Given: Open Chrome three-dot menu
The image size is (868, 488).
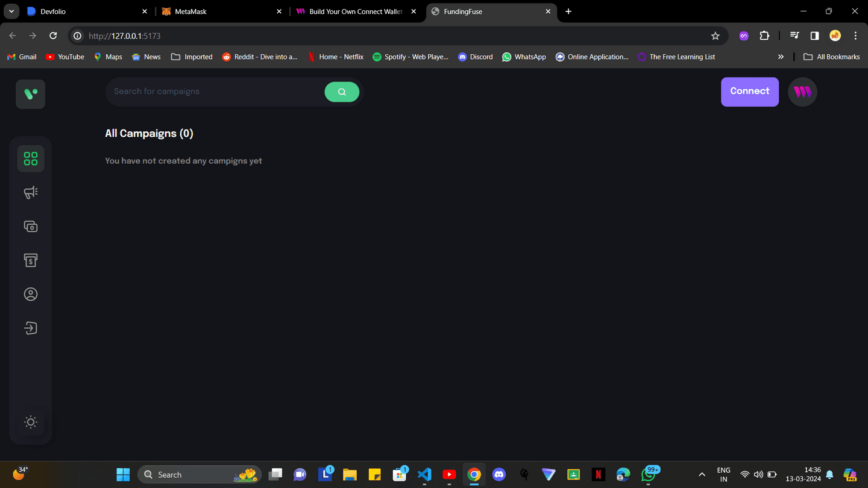Looking at the screenshot, I should [x=855, y=36].
